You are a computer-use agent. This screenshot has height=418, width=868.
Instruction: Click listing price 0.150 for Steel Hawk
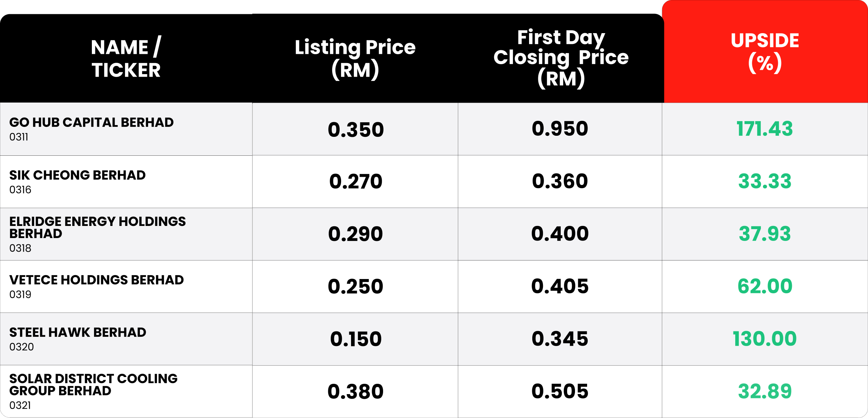(x=356, y=339)
